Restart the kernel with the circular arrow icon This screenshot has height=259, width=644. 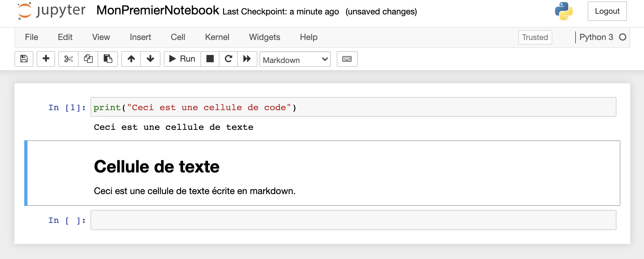[x=228, y=59]
